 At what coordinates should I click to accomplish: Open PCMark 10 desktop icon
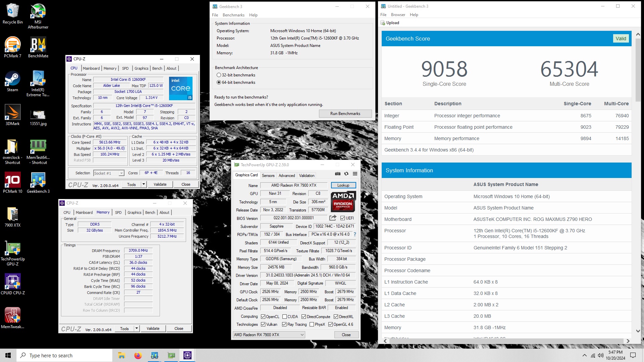click(x=13, y=183)
